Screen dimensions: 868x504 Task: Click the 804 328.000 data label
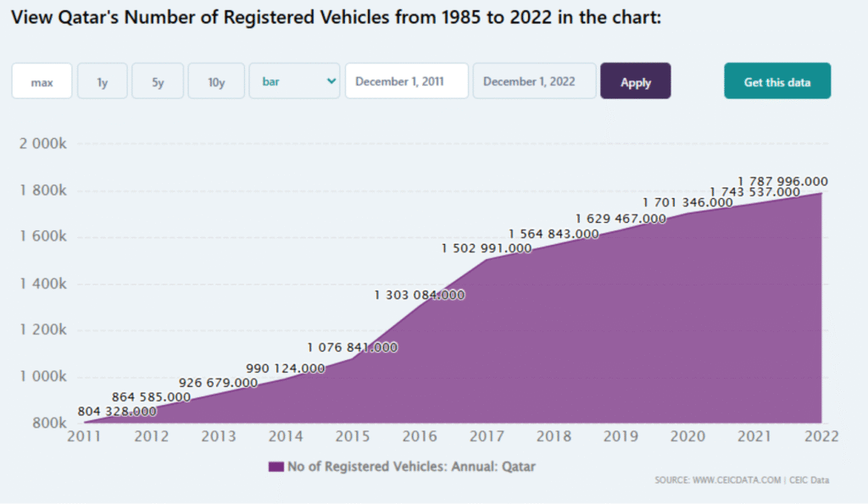(117, 411)
